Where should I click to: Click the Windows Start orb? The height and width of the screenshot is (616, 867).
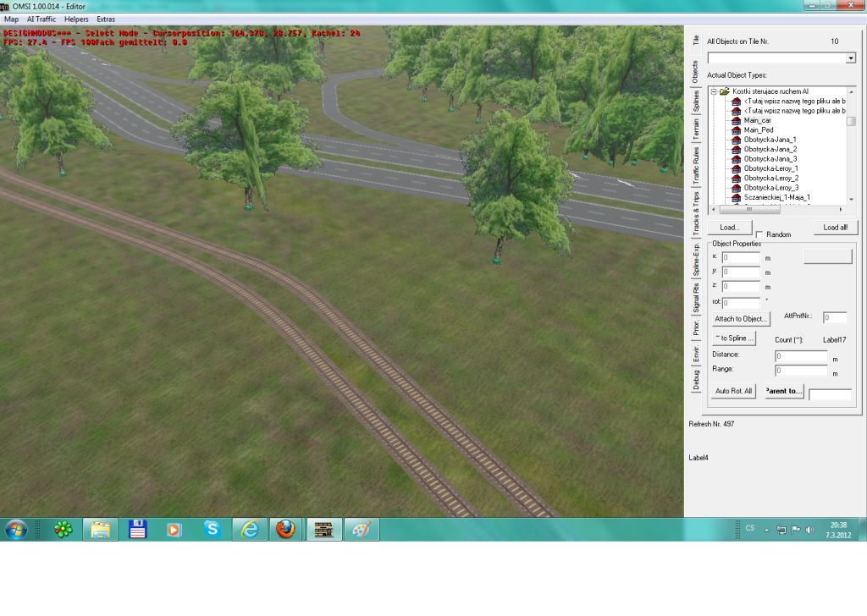tap(16, 530)
